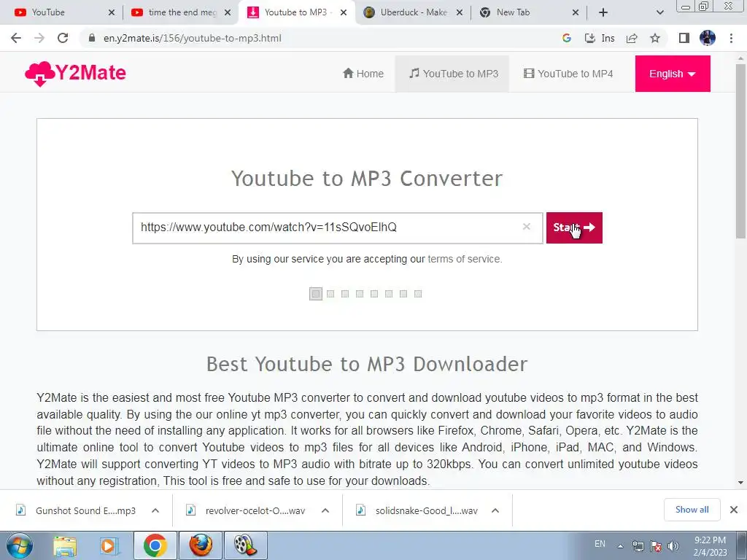Switch to the first YouTube tab
Image resolution: width=747 pixels, height=560 pixels.
[x=62, y=12]
